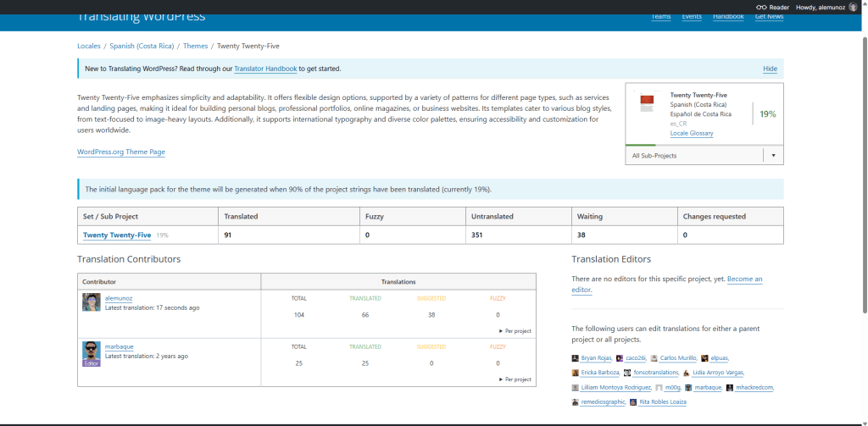Expand 'Per project' under marbaque's translations
The image size is (868, 426).
(515, 379)
